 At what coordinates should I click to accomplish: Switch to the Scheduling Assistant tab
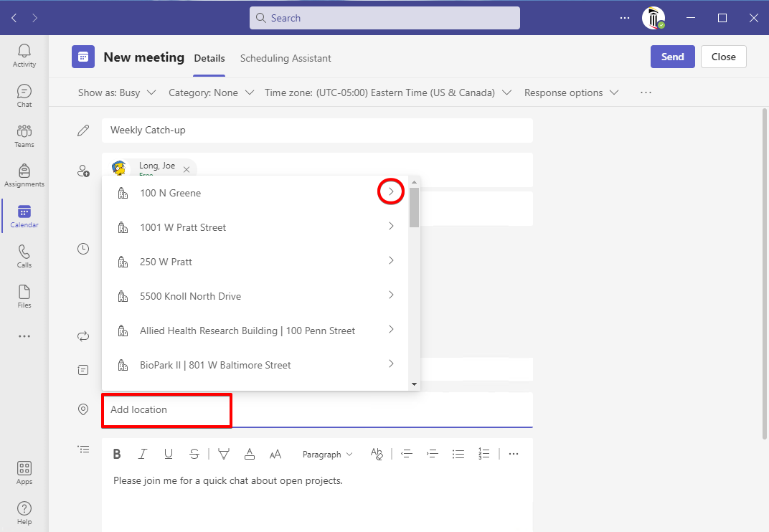coord(286,58)
